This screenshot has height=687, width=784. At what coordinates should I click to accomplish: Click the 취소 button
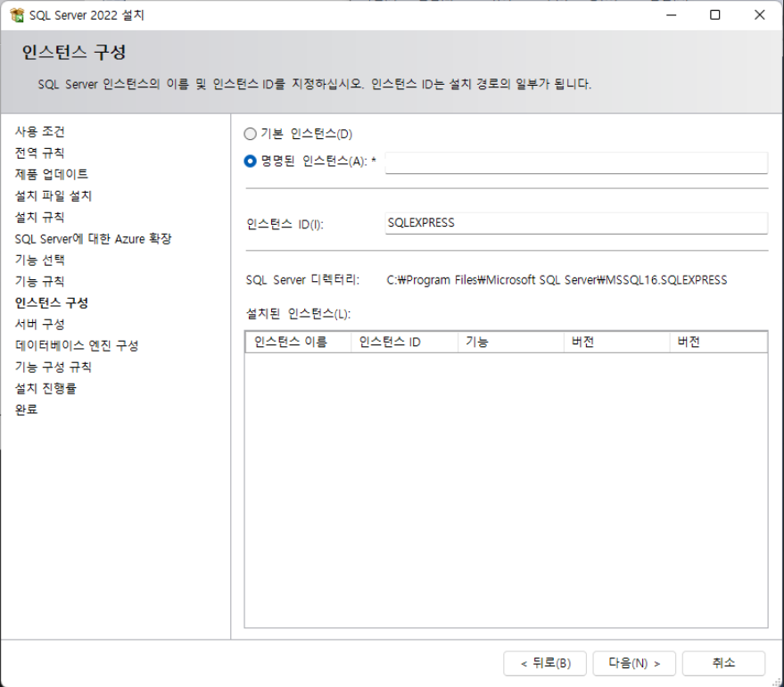pyautogui.click(x=723, y=663)
